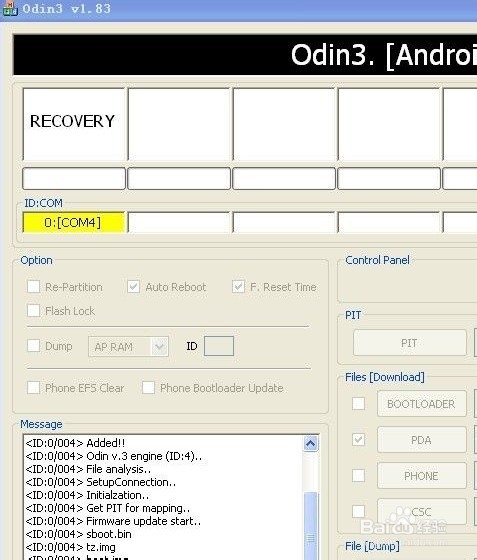Tick Phone Bootloader Update checkbox
The width and height of the screenshot is (477, 560).
(149, 388)
